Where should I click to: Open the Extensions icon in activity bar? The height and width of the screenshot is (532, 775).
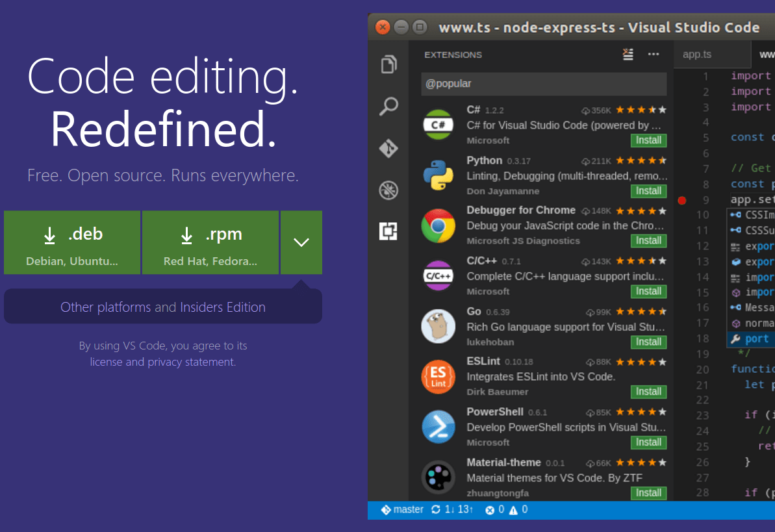point(388,231)
